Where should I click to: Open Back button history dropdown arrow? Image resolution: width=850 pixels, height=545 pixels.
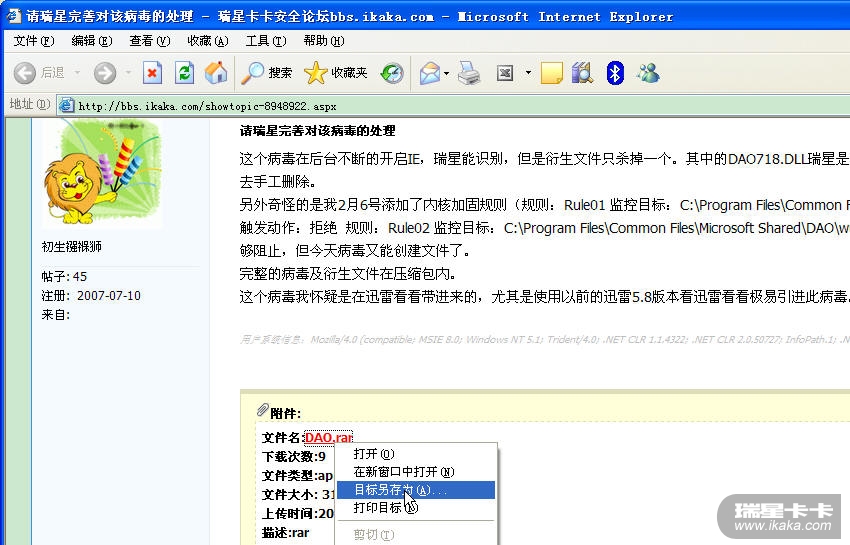77,73
